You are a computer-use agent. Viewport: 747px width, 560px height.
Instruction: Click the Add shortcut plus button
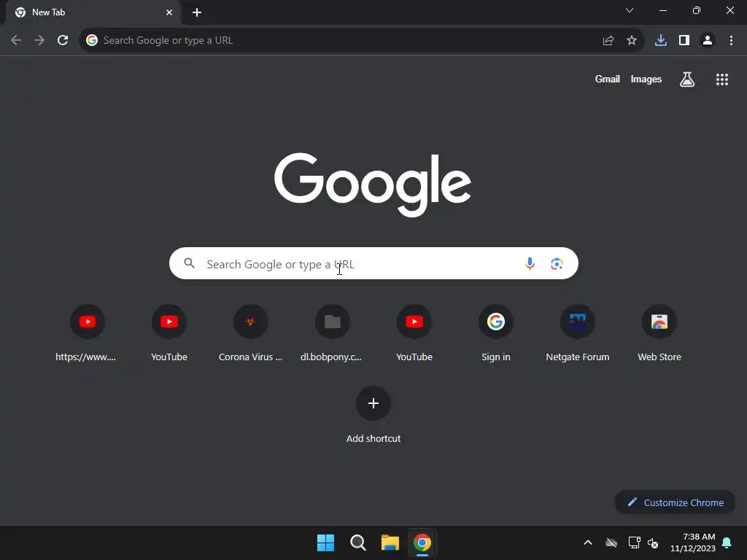click(x=373, y=403)
